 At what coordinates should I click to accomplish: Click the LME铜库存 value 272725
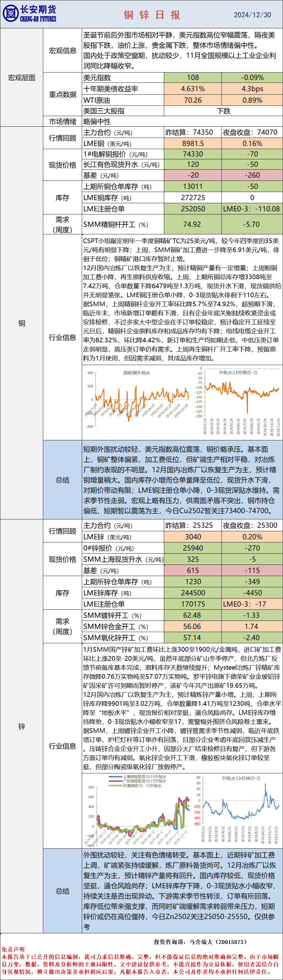pos(193,197)
